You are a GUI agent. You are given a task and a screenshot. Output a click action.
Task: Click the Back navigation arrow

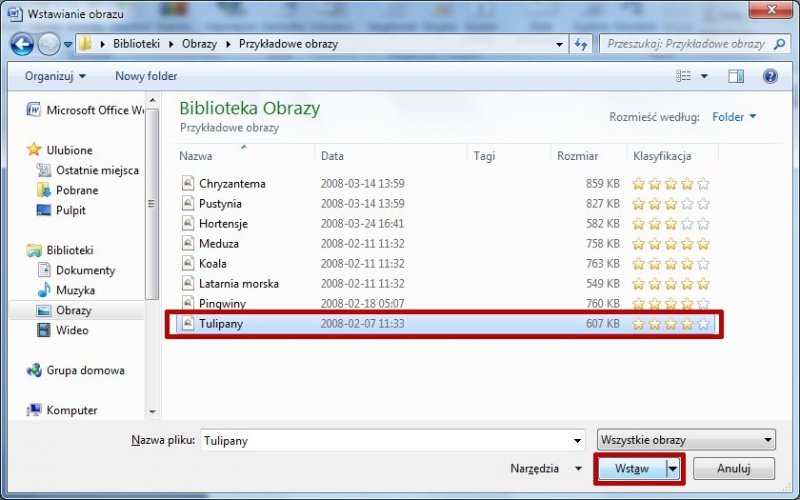click(22, 44)
